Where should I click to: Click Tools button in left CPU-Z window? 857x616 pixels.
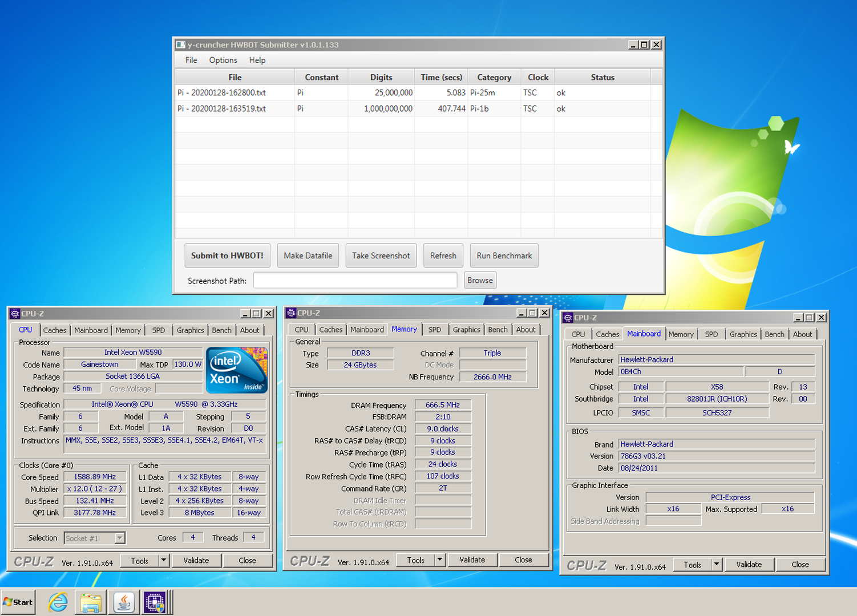140,560
